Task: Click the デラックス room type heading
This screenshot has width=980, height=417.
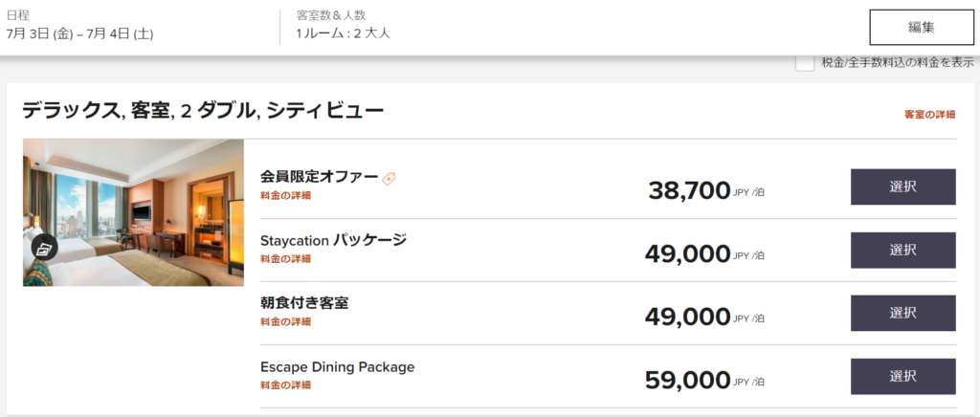Action: click(x=203, y=111)
